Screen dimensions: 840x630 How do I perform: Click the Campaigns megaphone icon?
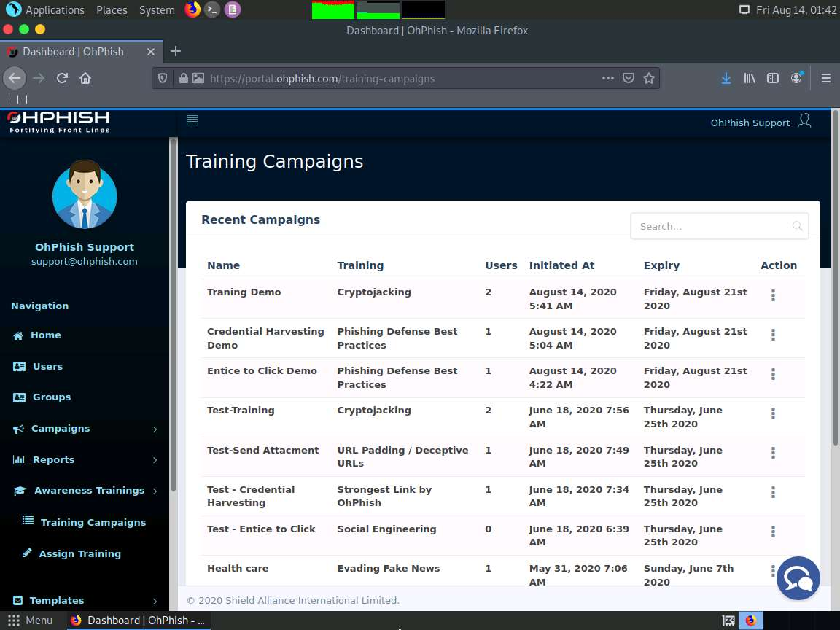[x=19, y=429]
